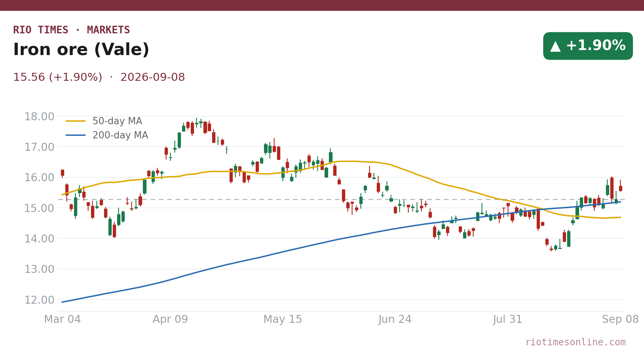
Task: Click the Mar 04 x-axis date label
Action: tap(62, 320)
